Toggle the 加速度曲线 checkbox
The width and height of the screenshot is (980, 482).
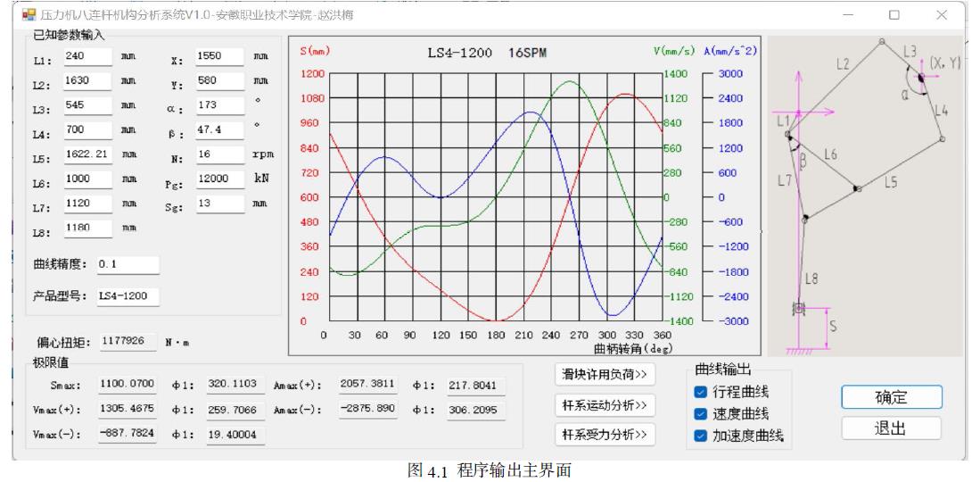[x=701, y=436]
